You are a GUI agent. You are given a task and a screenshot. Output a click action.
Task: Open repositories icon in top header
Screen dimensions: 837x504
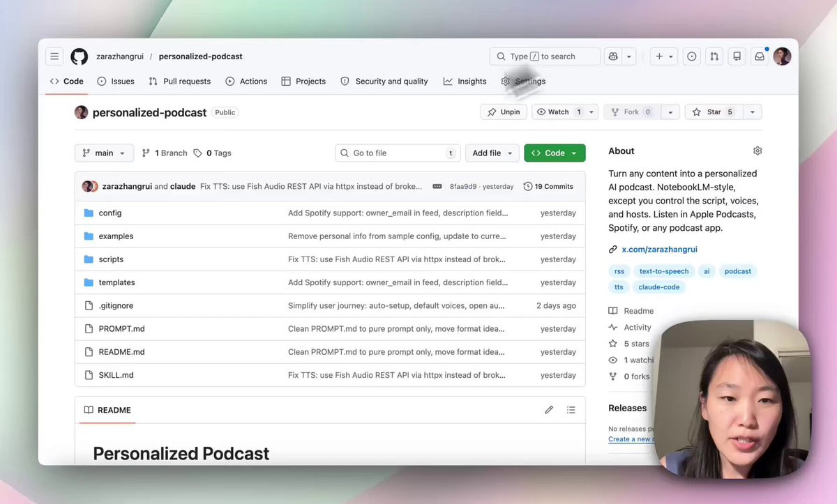point(736,56)
